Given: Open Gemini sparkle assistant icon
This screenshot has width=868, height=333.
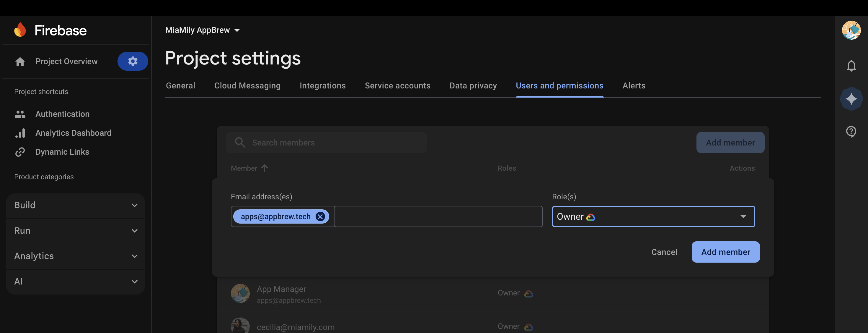Looking at the screenshot, I should (x=851, y=98).
